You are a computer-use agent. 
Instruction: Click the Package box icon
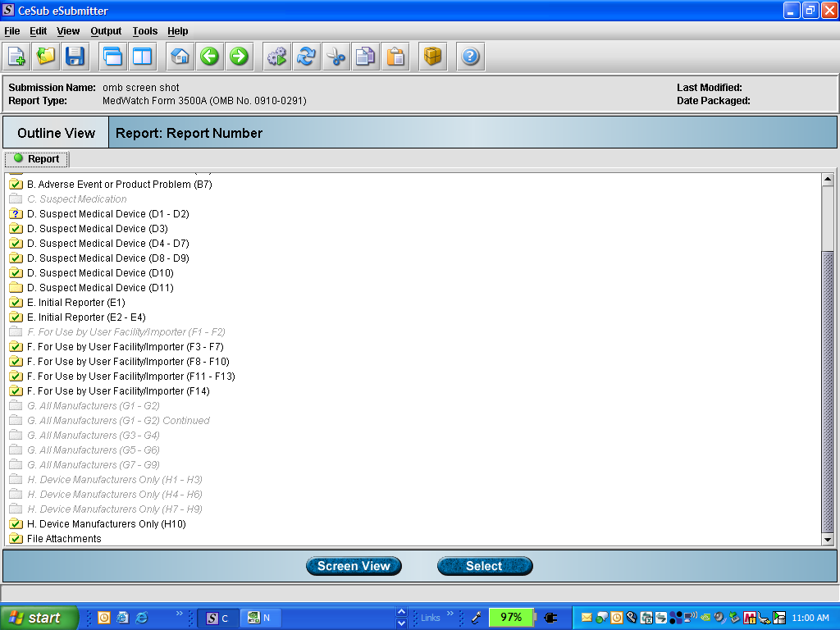tap(432, 57)
